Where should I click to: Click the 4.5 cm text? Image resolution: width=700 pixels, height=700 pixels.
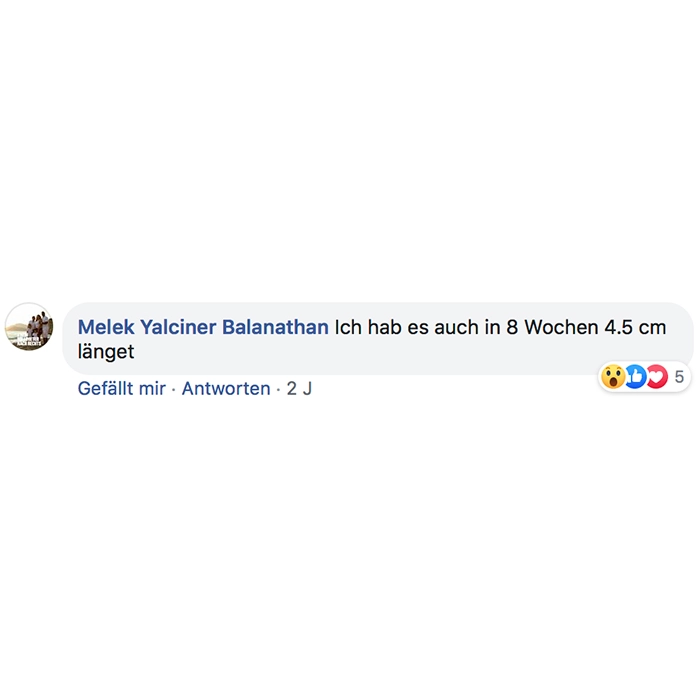point(635,327)
